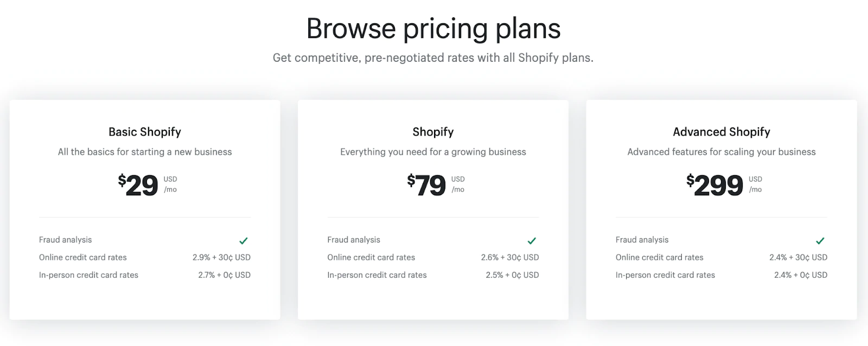
Task: Click the Browse pricing plans heading
Action: [x=433, y=29]
